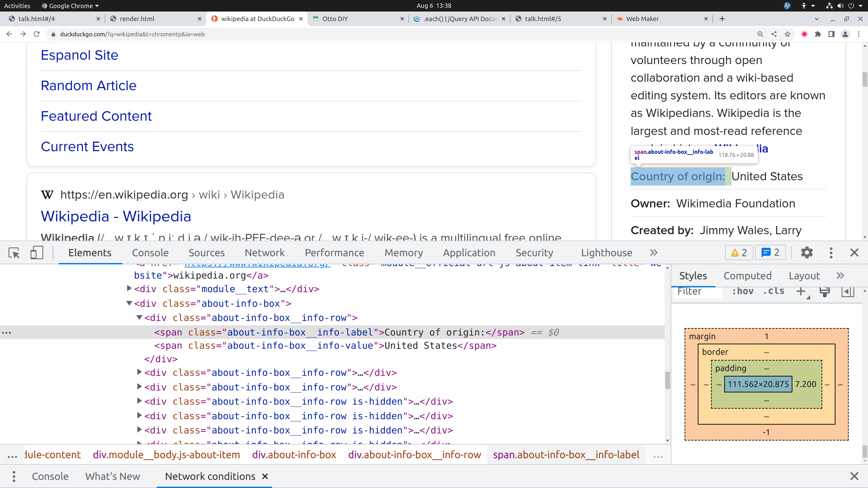Open DevTools settings gear
This screenshot has height=488, width=868.
807,253
